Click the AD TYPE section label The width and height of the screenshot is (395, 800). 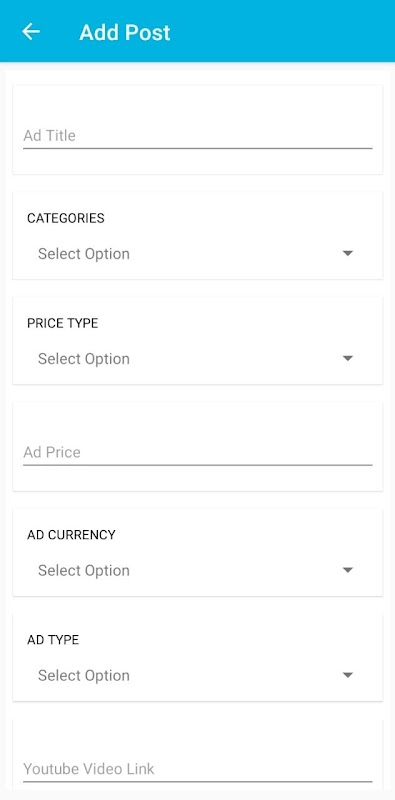click(x=53, y=639)
